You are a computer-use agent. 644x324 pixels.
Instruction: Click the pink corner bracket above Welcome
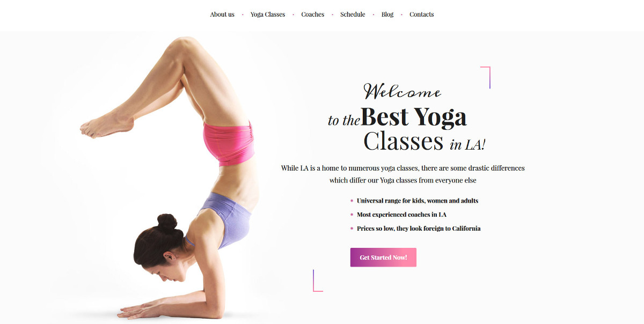486,77
